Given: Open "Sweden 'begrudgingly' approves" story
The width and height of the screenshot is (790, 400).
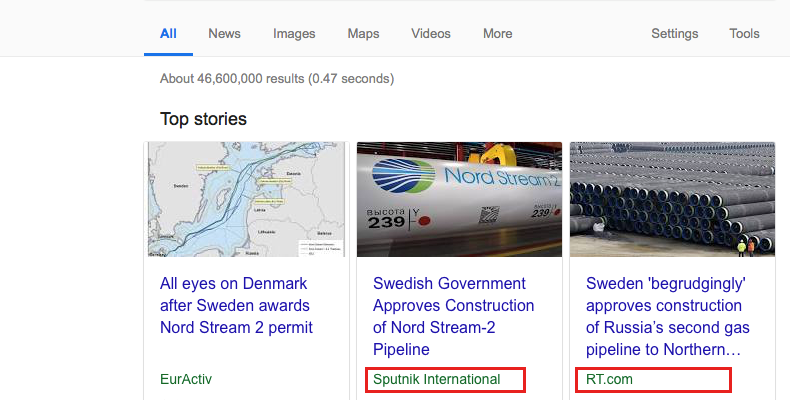Looking at the screenshot, I should [668, 316].
